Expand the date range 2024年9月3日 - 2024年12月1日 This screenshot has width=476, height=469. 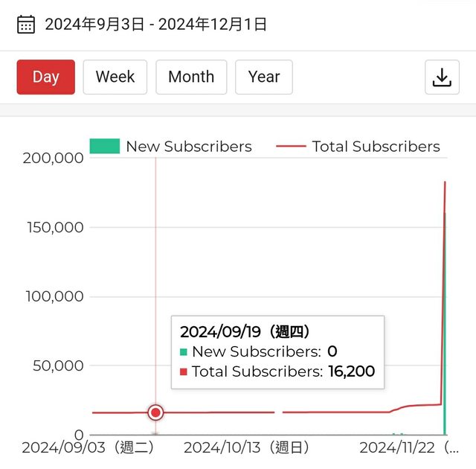(x=155, y=25)
